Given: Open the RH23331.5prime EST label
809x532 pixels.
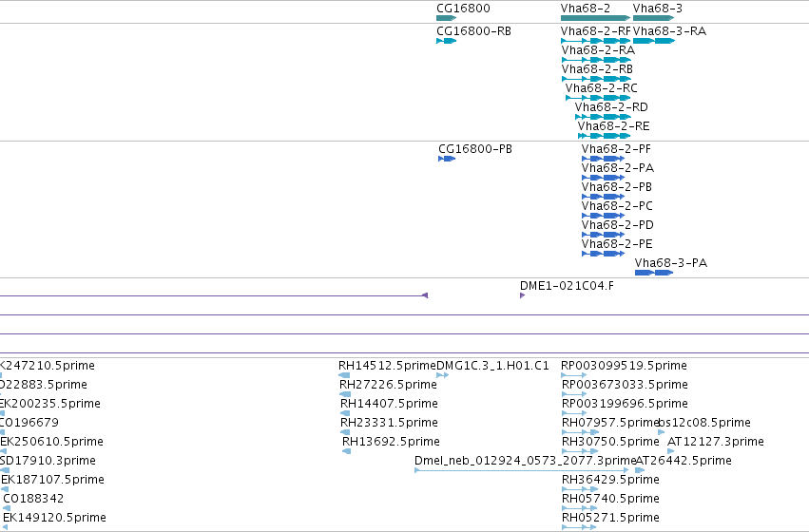Looking at the screenshot, I should pyautogui.click(x=389, y=423).
